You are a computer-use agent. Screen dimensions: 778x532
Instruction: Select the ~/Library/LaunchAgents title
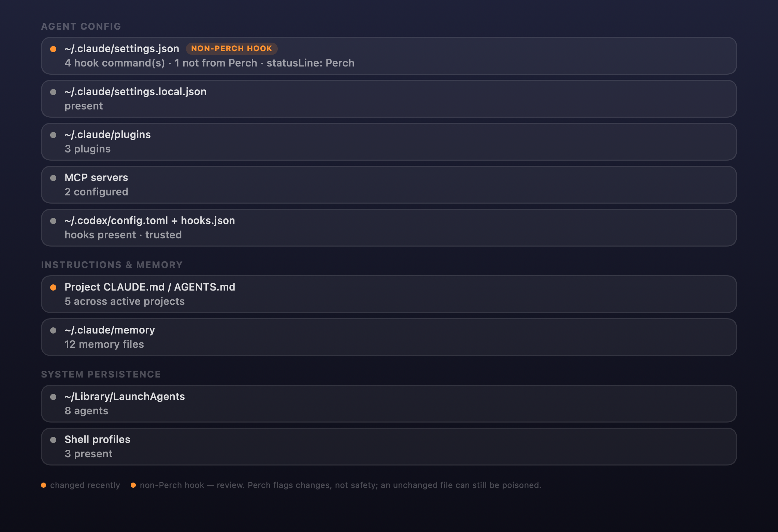click(x=125, y=397)
